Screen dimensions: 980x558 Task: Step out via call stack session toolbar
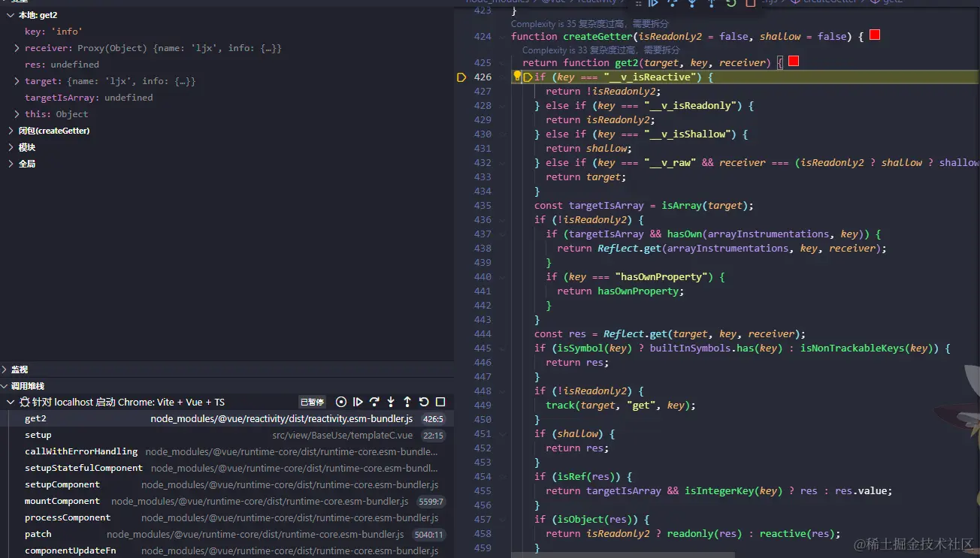(x=407, y=402)
